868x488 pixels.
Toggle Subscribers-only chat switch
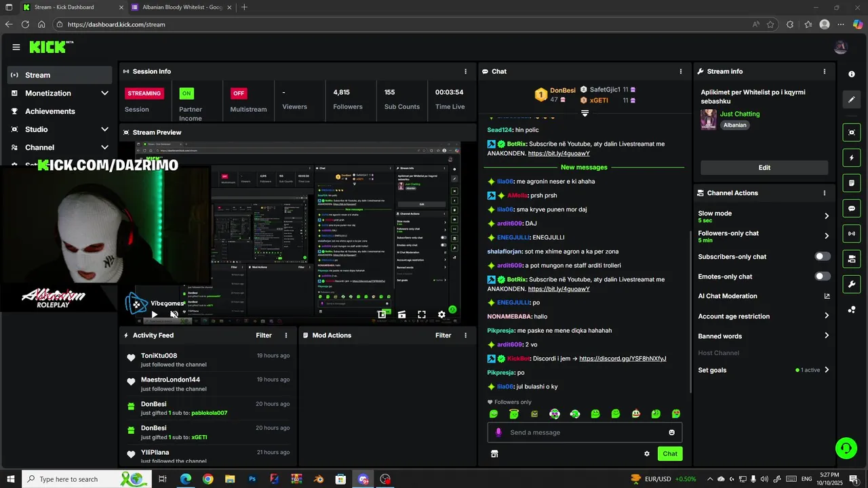point(823,256)
